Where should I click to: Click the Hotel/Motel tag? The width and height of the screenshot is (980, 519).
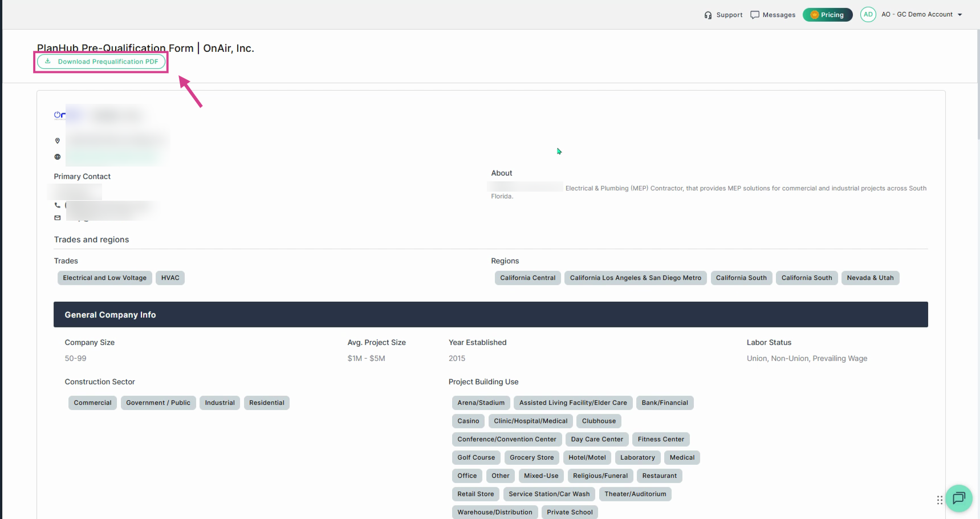(587, 457)
